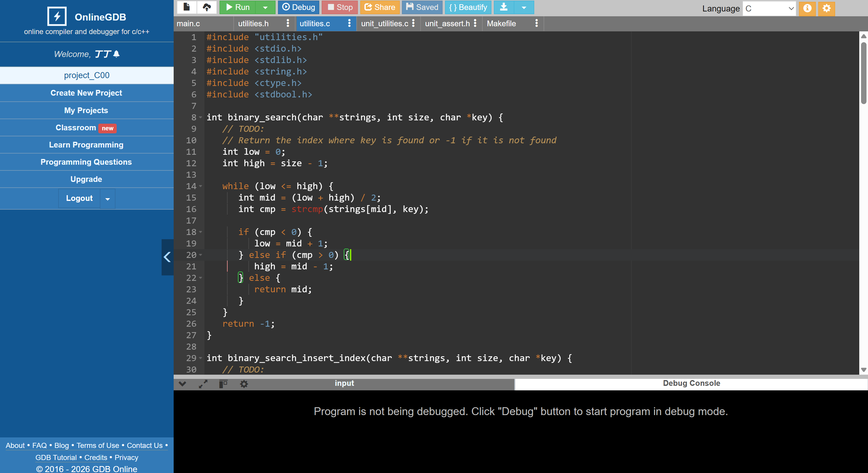Open the Language dropdown
This screenshot has width=868, height=473.
coord(769,8)
